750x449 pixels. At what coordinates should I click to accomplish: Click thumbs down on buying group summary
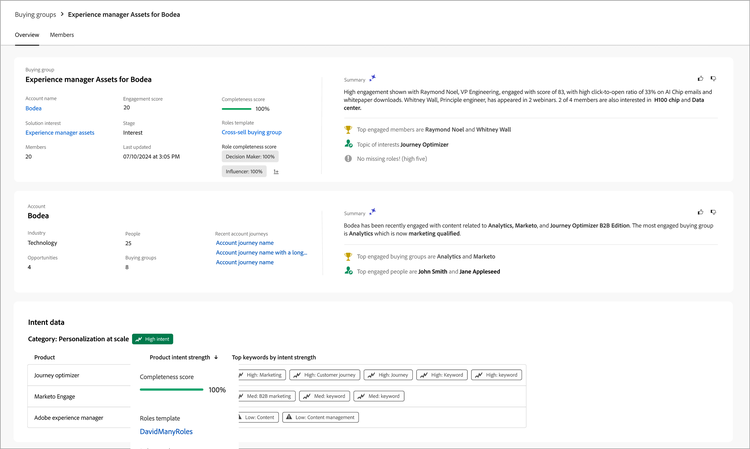713,78
